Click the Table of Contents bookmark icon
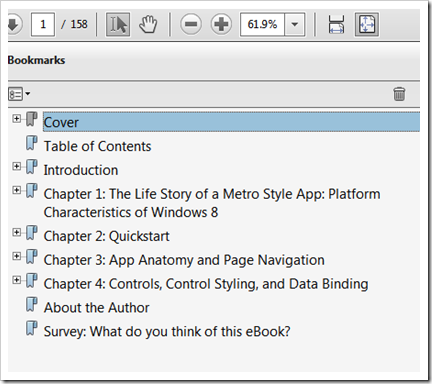The image size is (432, 384). [x=32, y=143]
